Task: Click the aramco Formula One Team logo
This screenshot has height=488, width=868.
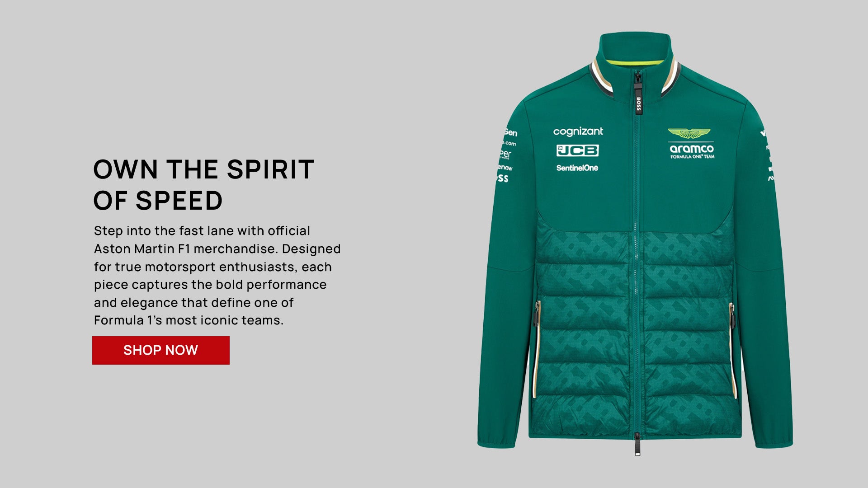Action: click(692, 151)
